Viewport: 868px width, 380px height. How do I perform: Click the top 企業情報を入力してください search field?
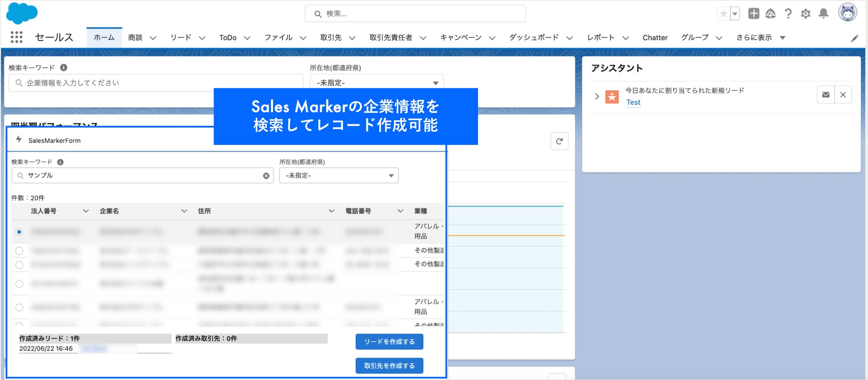click(x=156, y=83)
